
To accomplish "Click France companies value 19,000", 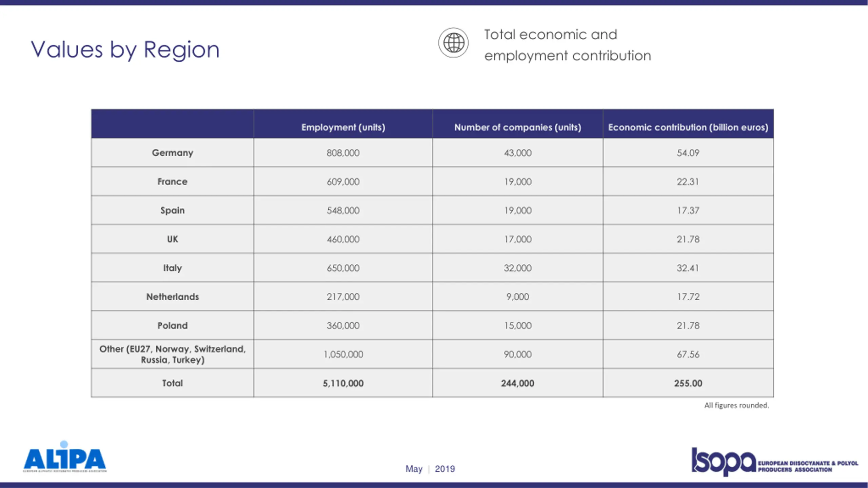I will point(518,182).
